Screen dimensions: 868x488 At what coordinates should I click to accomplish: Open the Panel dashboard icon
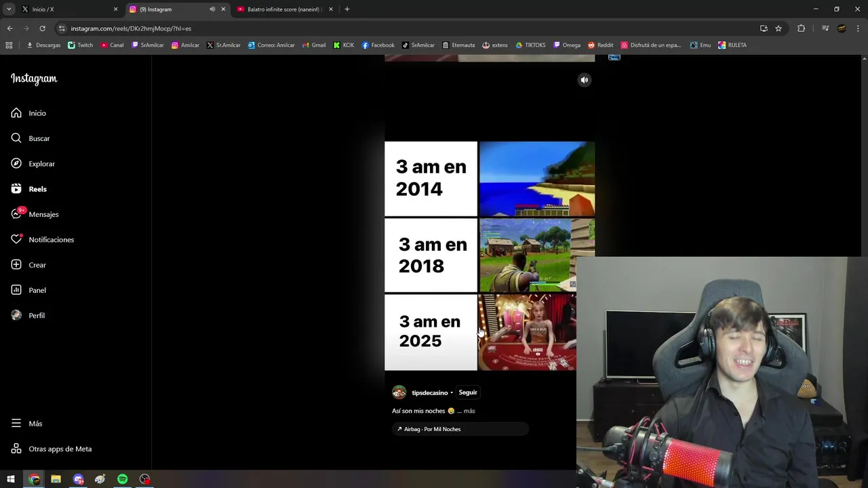tap(16, 290)
